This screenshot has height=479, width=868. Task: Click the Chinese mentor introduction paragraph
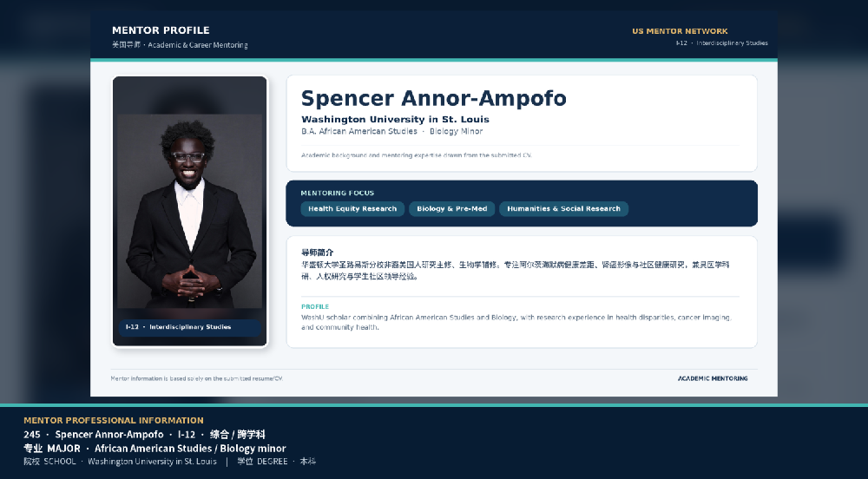click(x=516, y=271)
